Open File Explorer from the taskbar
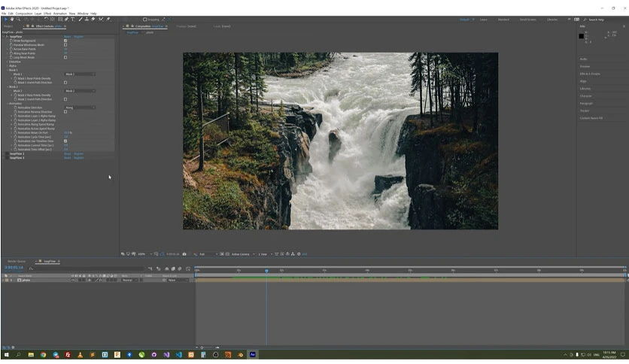This screenshot has height=364, width=629. click(31, 355)
